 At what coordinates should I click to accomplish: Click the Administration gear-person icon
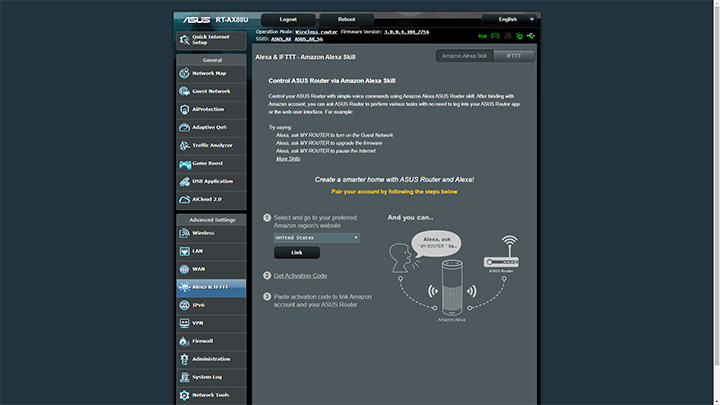[185, 359]
